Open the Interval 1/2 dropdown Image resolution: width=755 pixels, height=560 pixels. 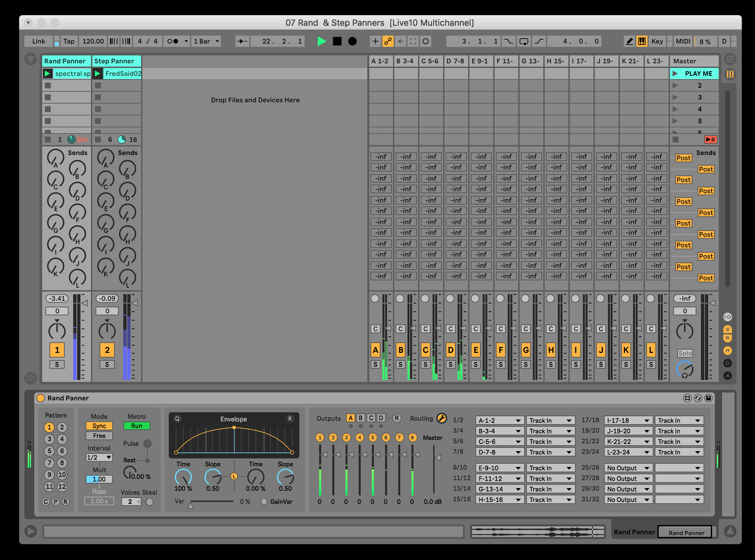(x=99, y=457)
